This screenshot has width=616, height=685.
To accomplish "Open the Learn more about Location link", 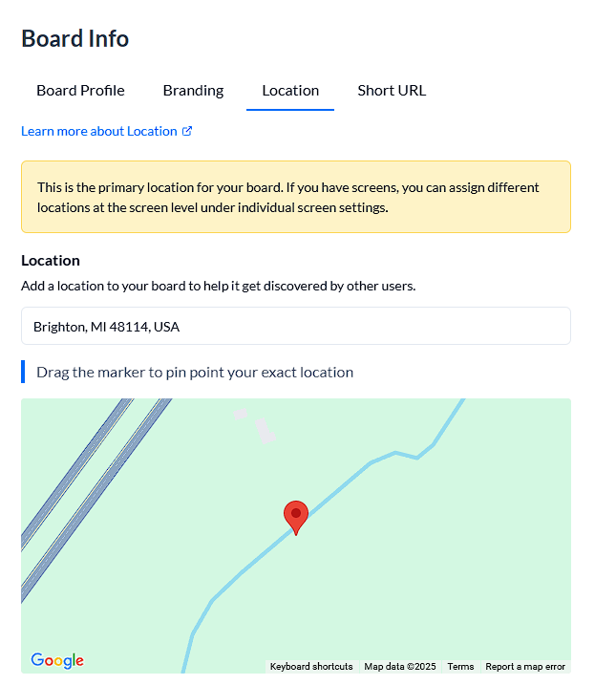I will pyautogui.click(x=99, y=131).
